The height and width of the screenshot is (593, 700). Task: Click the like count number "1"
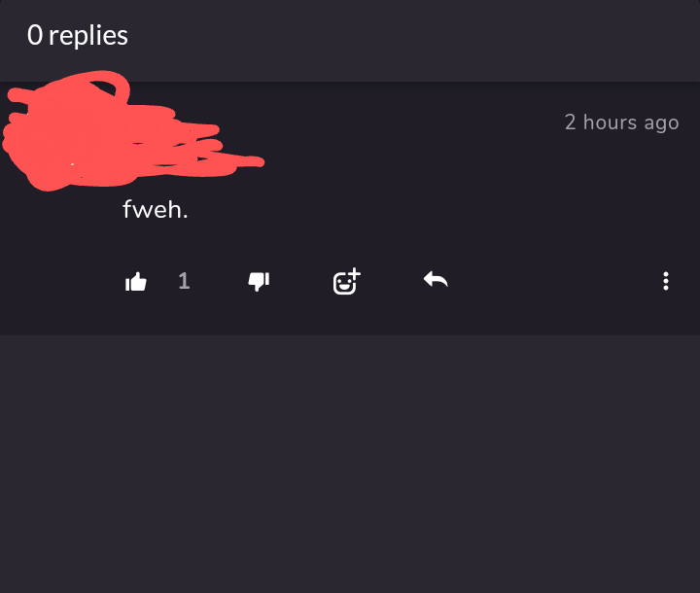184,282
